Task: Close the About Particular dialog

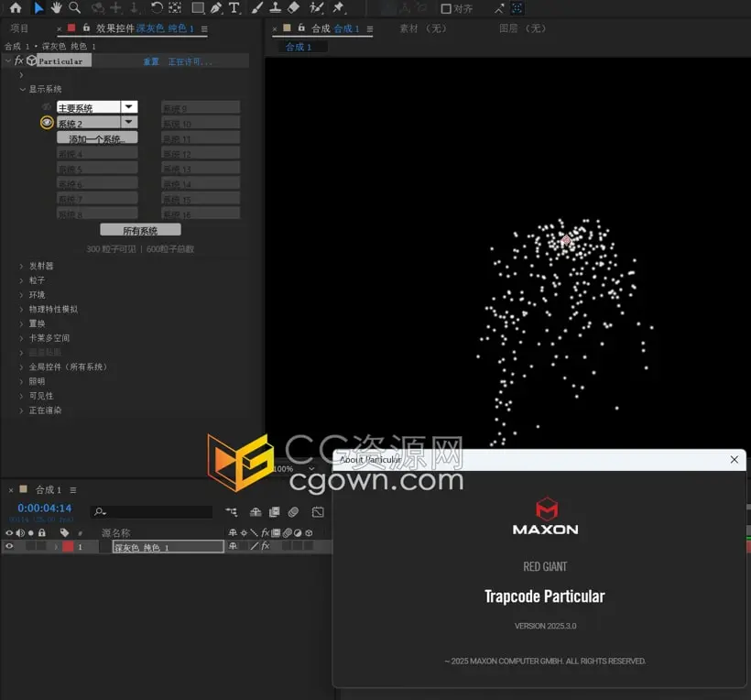Action: tap(735, 459)
